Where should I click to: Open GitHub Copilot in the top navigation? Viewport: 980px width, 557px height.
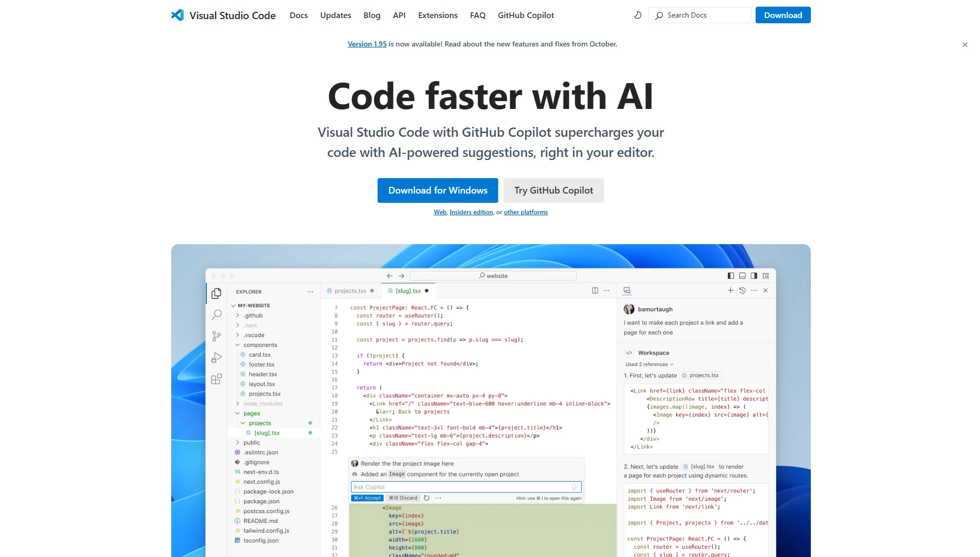[526, 15]
